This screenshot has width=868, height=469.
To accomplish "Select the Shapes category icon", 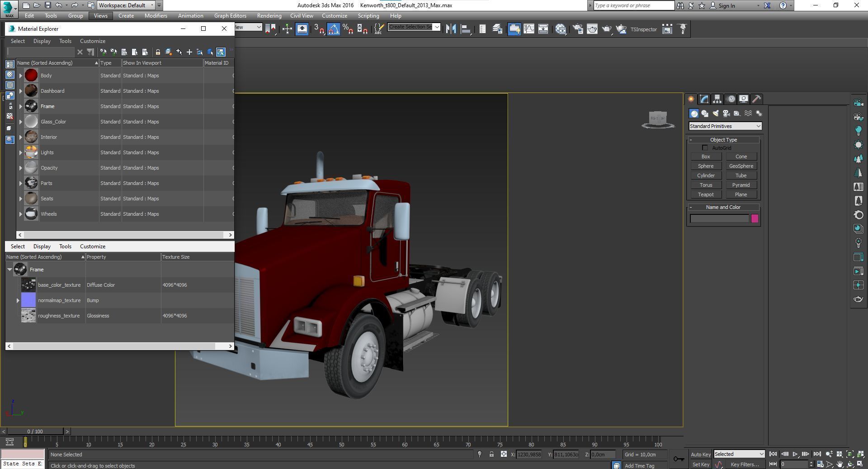I will [x=705, y=114].
